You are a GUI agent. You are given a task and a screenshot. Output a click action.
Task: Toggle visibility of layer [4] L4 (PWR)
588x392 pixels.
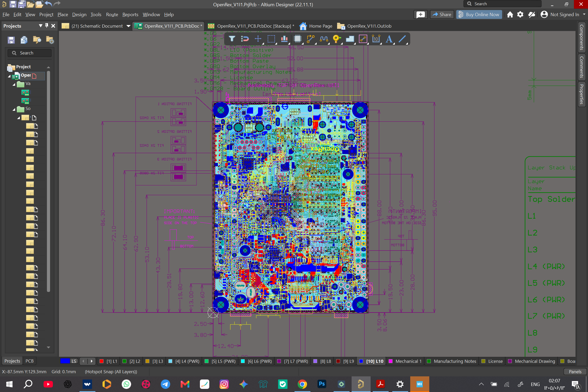170,361
